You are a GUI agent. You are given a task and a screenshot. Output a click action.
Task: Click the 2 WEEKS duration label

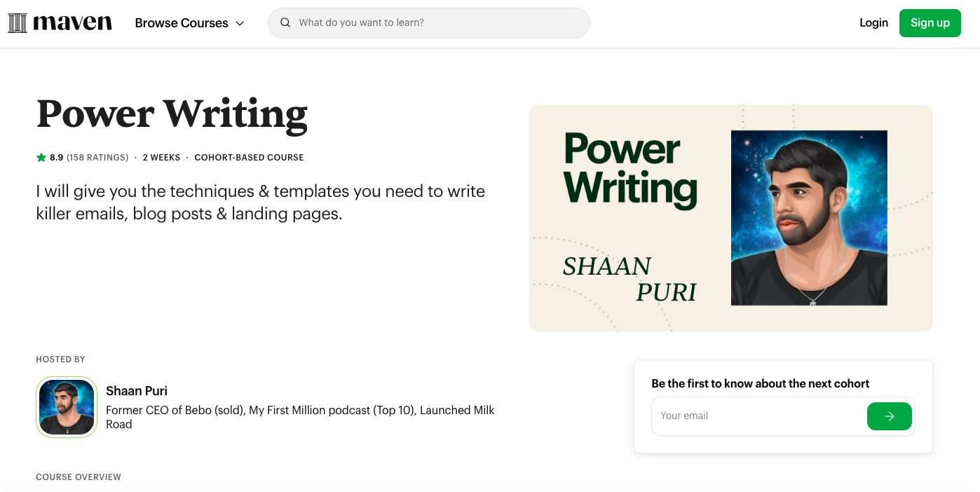(x=161, y=157)
